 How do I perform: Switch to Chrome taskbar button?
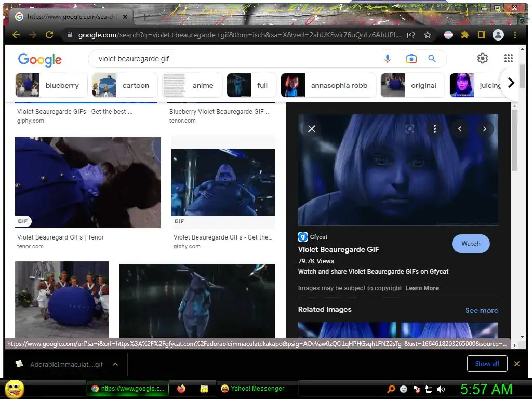pyautogui.click(x=128, y=389)
